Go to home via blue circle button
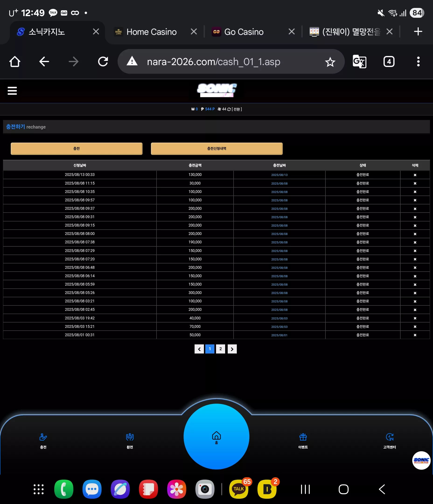The image size is (433, 504). [x=216, y=437]
